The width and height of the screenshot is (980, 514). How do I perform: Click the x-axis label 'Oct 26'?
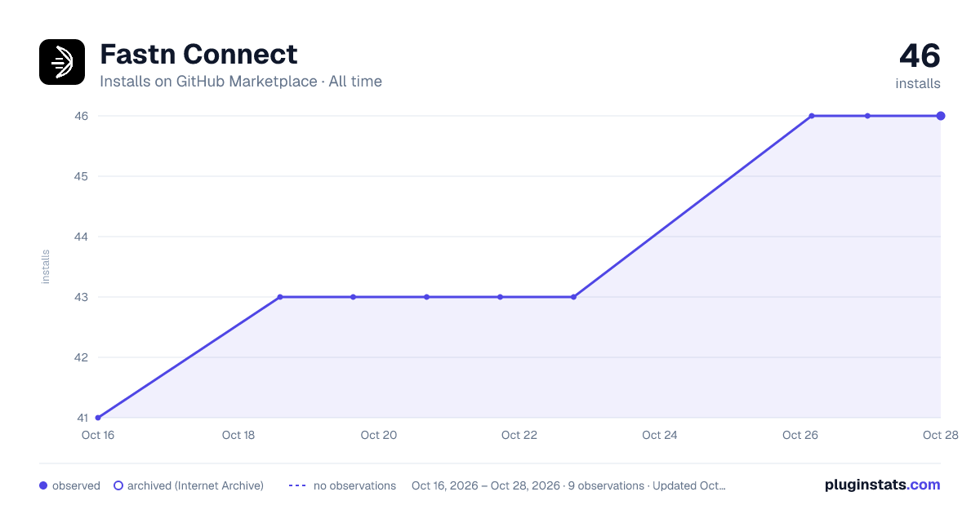[x=800, y=435]
